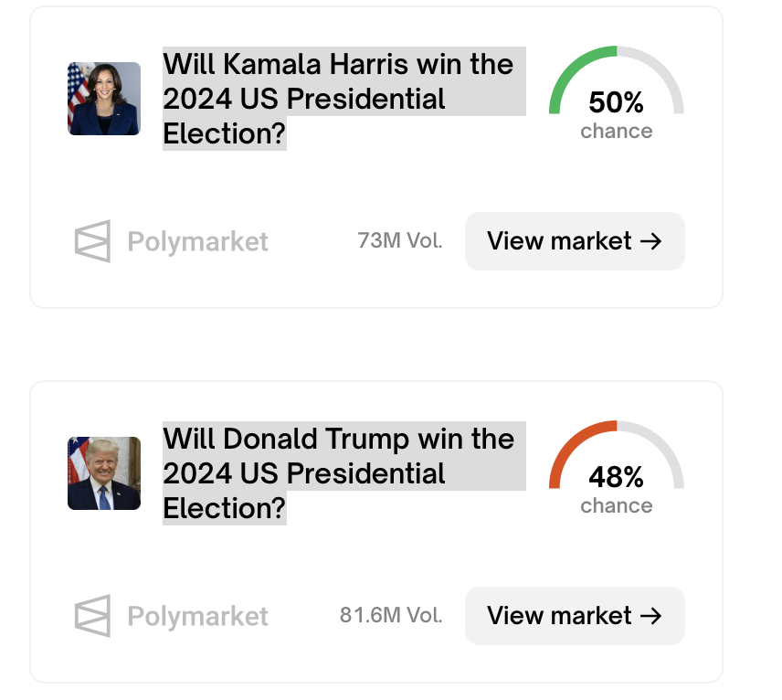Click the 50% percentage value

pyautogui.click(x=617, y=102)
